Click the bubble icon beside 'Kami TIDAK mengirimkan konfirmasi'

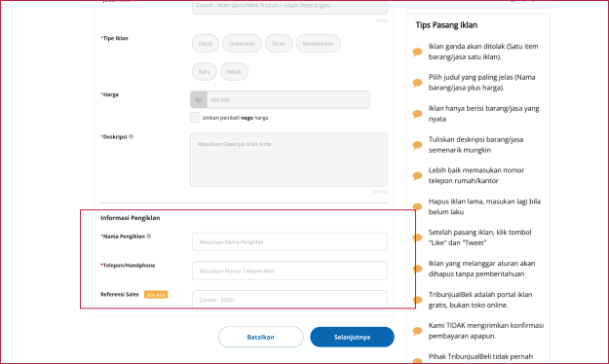pyautogui.click(x=417, y=331)
